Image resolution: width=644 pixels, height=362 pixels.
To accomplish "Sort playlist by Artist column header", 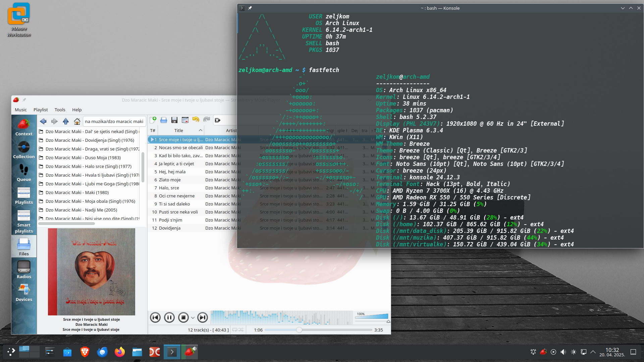I will coord(231,130).
